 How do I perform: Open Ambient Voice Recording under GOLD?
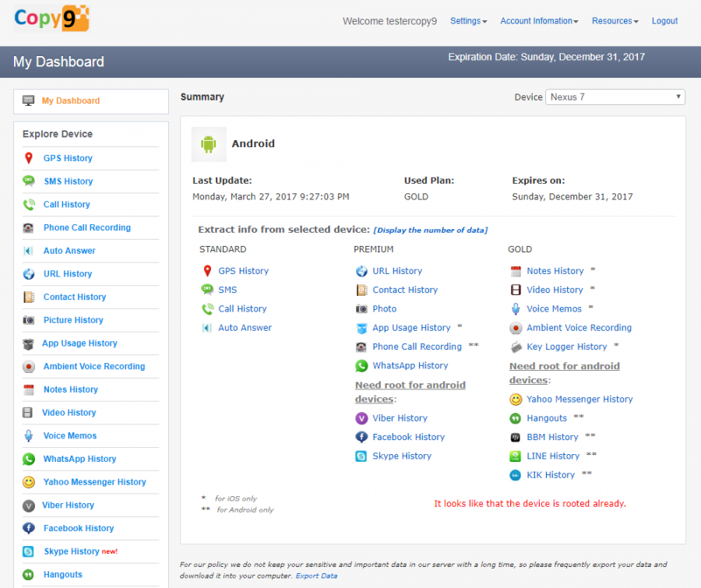(579, 328)
